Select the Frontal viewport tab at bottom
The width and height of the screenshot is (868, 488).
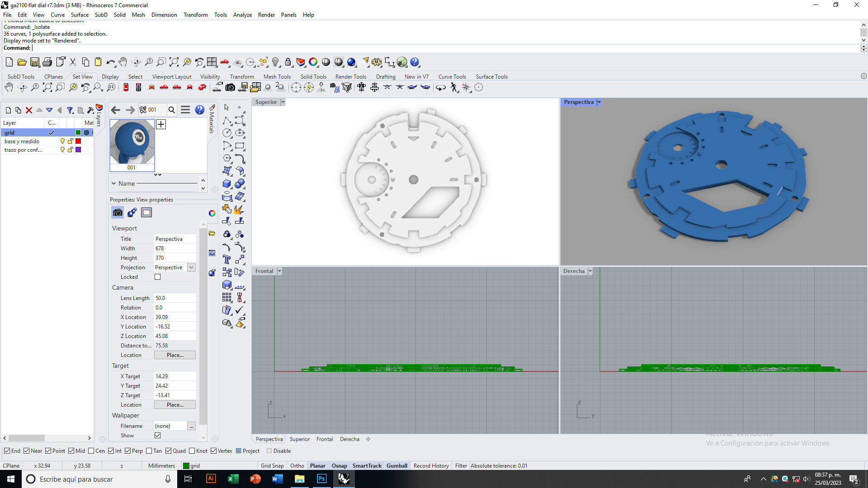[325, 439]
